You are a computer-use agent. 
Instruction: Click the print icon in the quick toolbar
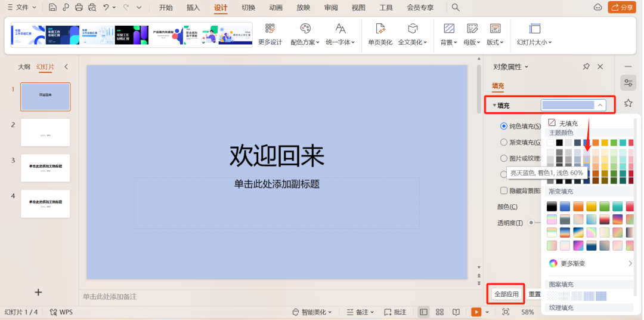tap(79, 7)
